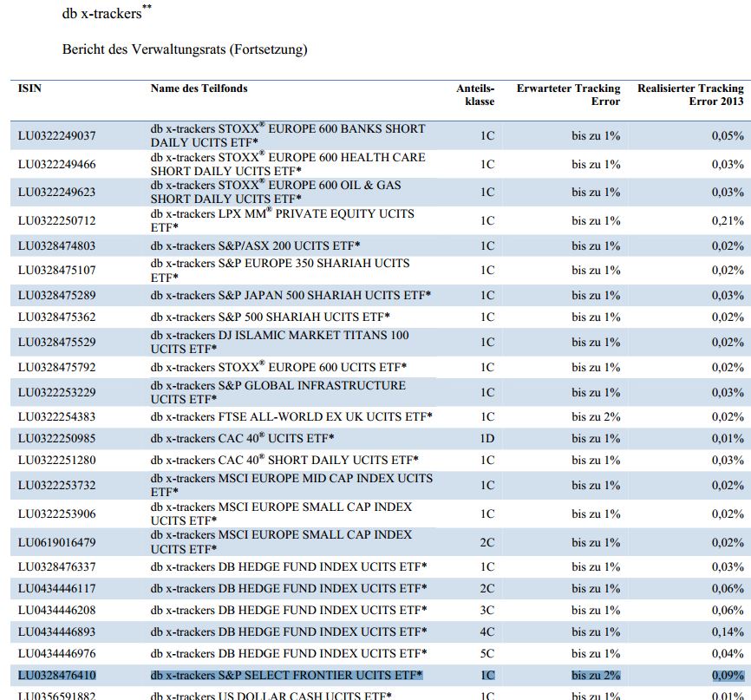The image size is (751, 700).
Task: Click the S&P SELECT FRONTIER UCITS ETF name
Action: click(x=286, y=676)
